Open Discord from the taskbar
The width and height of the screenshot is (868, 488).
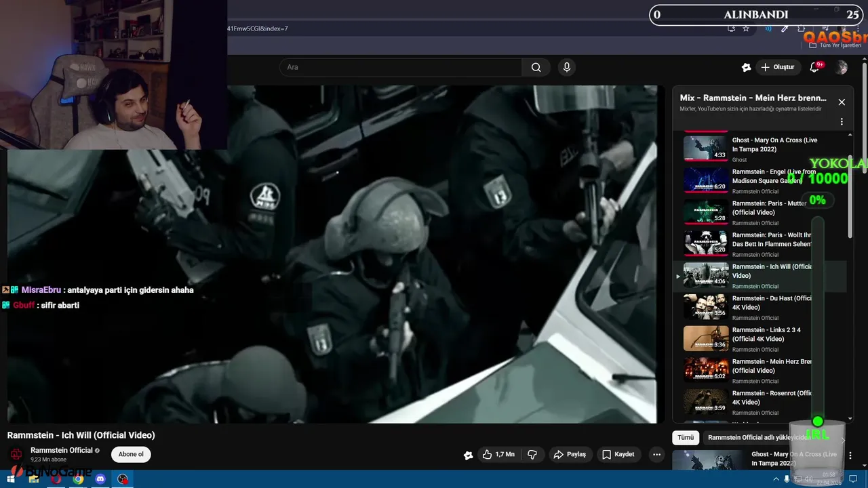(100, 479)
